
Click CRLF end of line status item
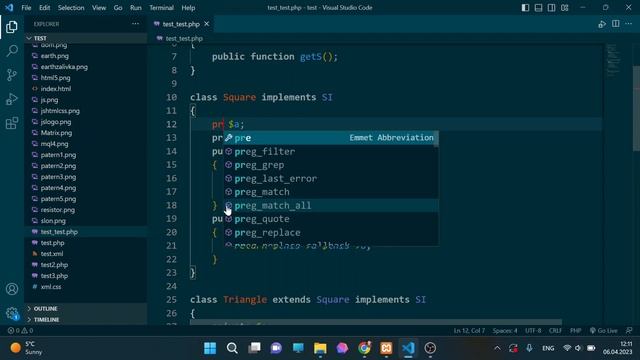tap(555, 331)
